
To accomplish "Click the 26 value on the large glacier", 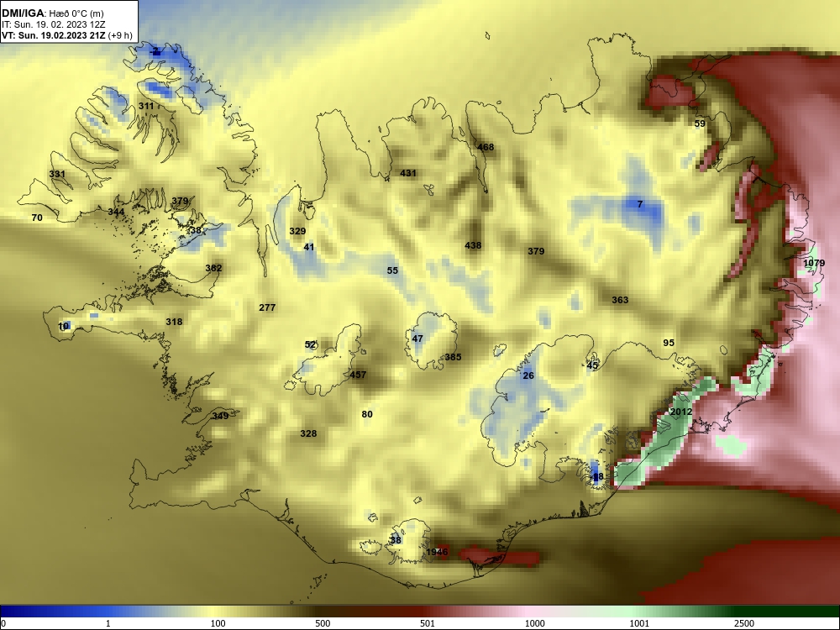I will (x=528, y=375).
